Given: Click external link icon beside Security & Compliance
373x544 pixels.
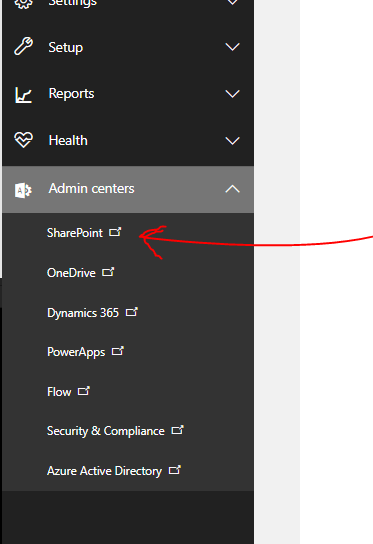Looking at the screenshot, I should point(177,430).
